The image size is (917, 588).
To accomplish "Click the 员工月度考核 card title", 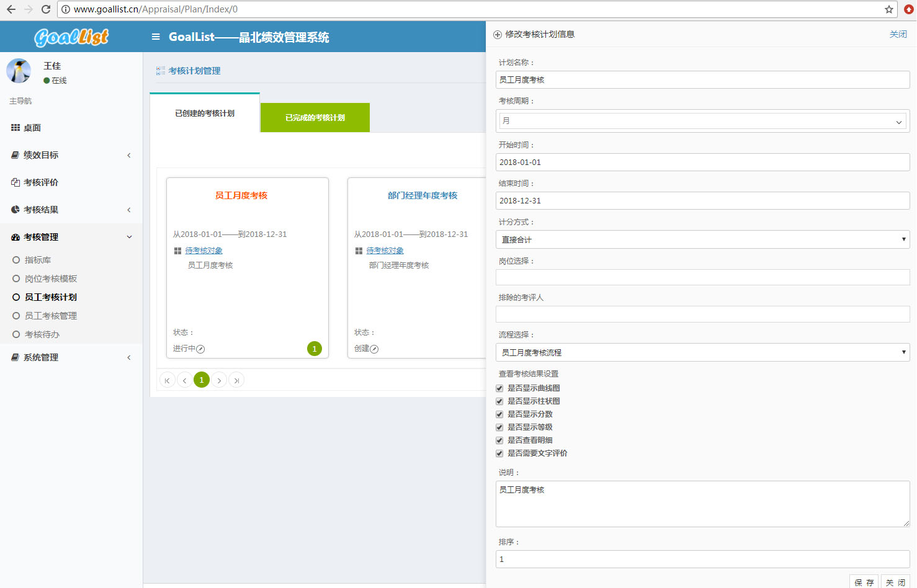I will click(x=241, y=195).
